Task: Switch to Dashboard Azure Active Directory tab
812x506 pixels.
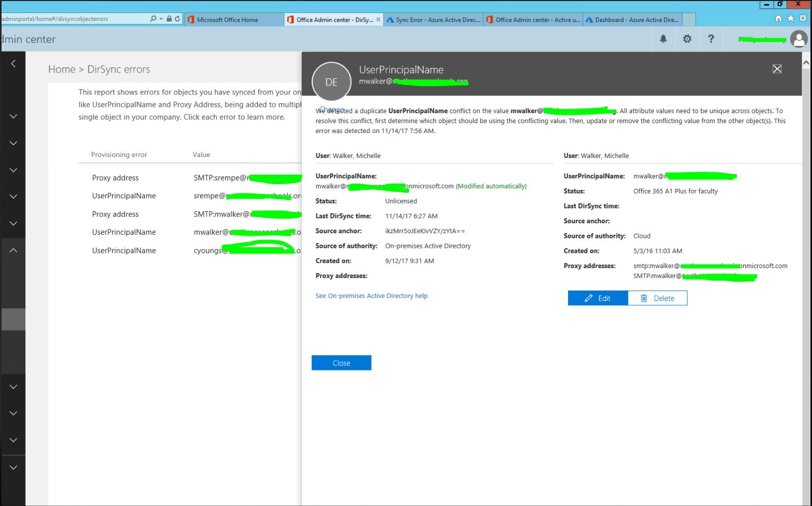Action: [632, 20]
